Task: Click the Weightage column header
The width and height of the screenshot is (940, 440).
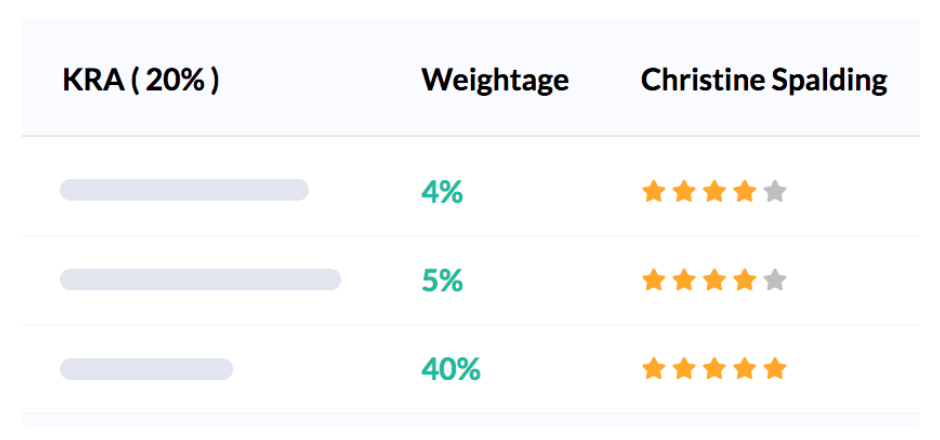Action: click(495, 80)
